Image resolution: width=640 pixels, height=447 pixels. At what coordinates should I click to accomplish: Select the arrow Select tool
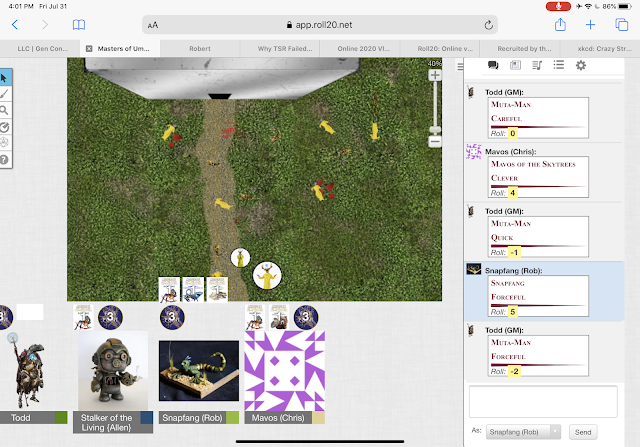point(4,78)
